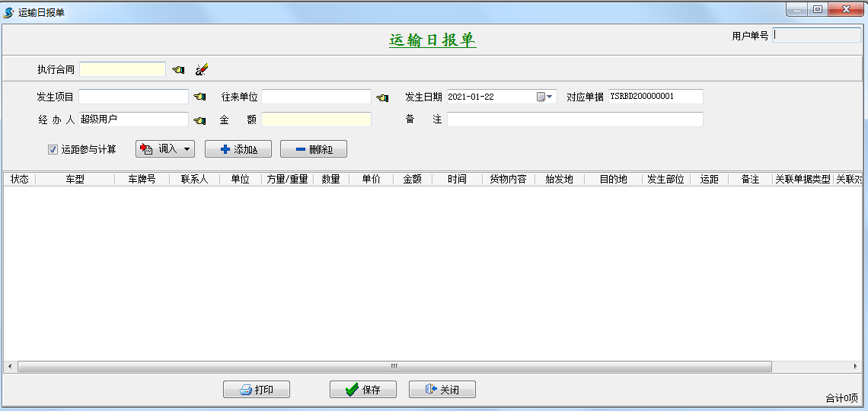Image resolution: width=868 pixels, height=411 pixels.
Task: Click the clear eraser icon beside 执行合同
Action: click(x=201, y=70)
